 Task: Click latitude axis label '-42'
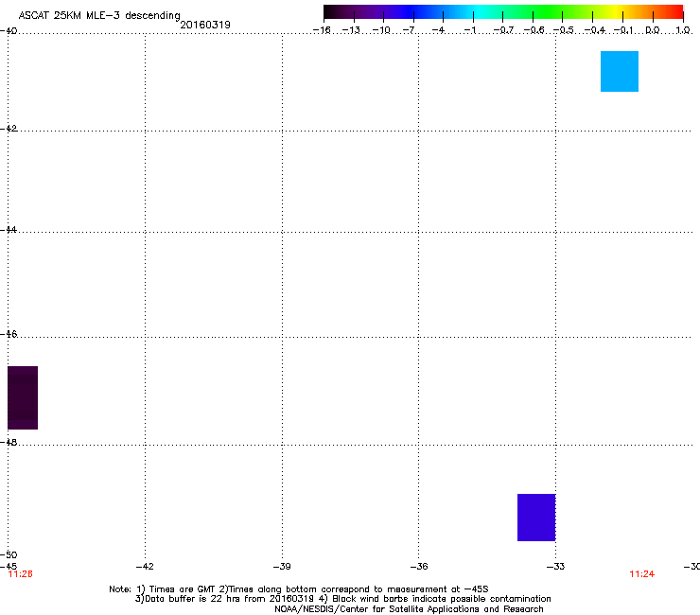coord(9,129)
